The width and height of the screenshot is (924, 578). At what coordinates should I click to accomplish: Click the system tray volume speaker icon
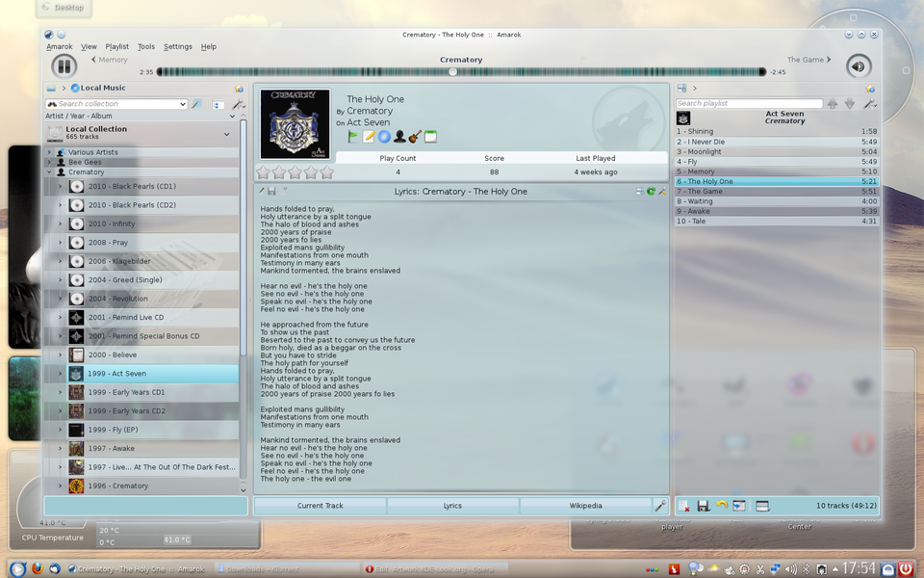tap(790, 569)
